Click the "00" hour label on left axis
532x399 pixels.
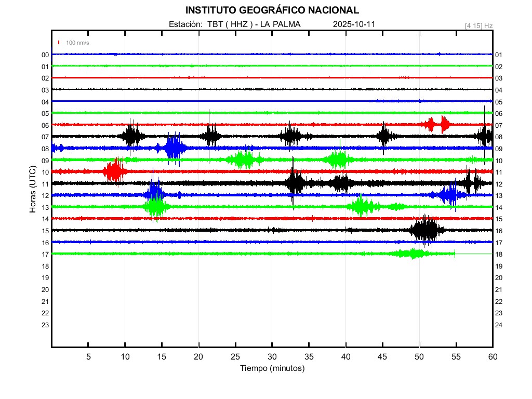coord(45,55)
